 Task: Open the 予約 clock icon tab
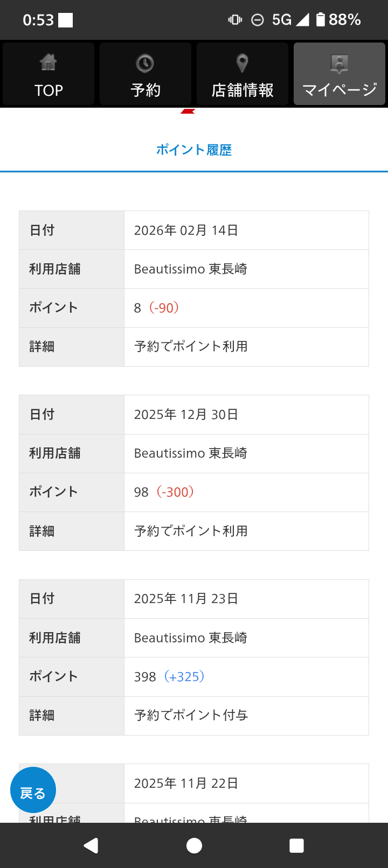[145, 64]
